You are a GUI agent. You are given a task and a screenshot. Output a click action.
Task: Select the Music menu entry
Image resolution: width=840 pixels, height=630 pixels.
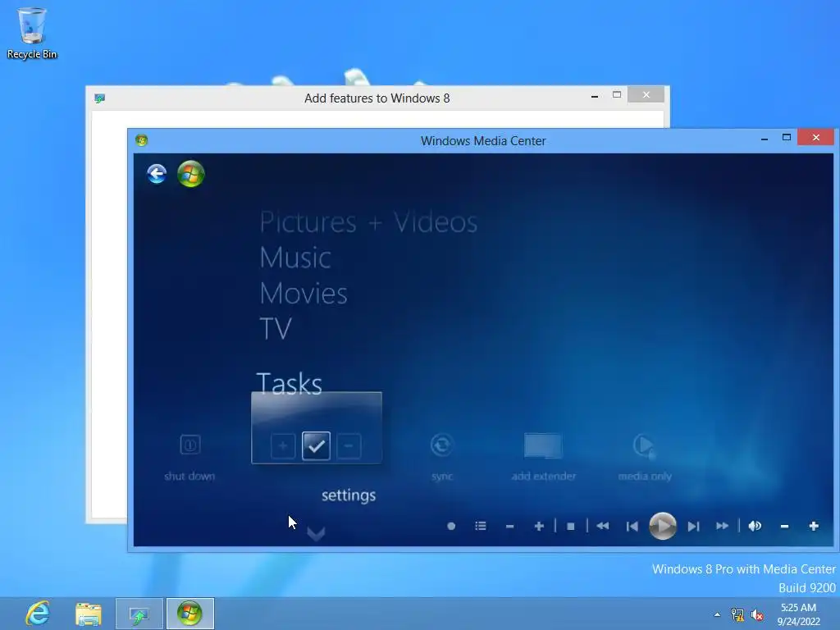click(295, 258)
